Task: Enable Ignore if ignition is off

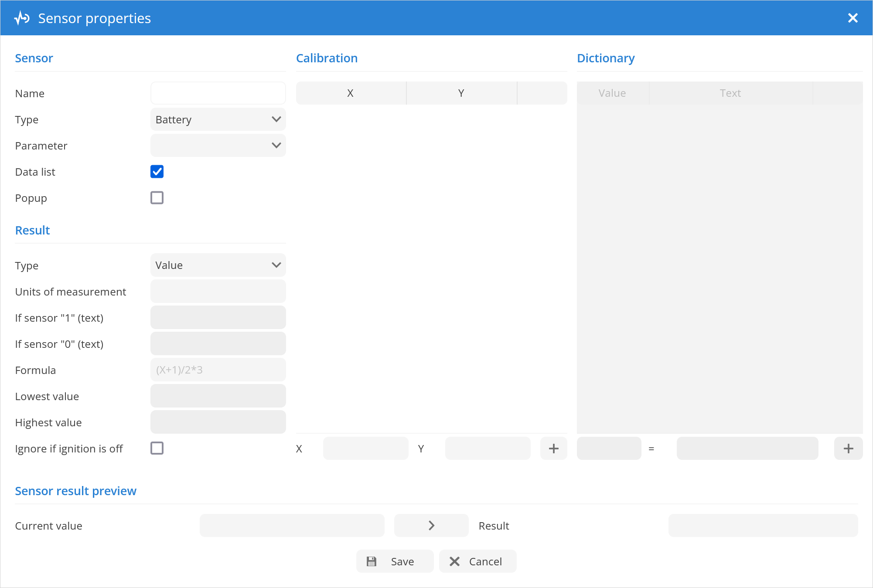Action: 157,449
